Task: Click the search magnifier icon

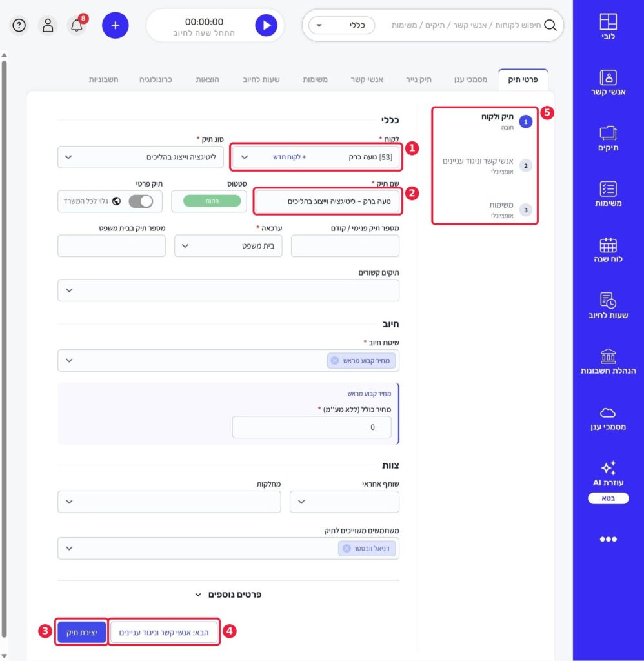Action: click(550, 25)
